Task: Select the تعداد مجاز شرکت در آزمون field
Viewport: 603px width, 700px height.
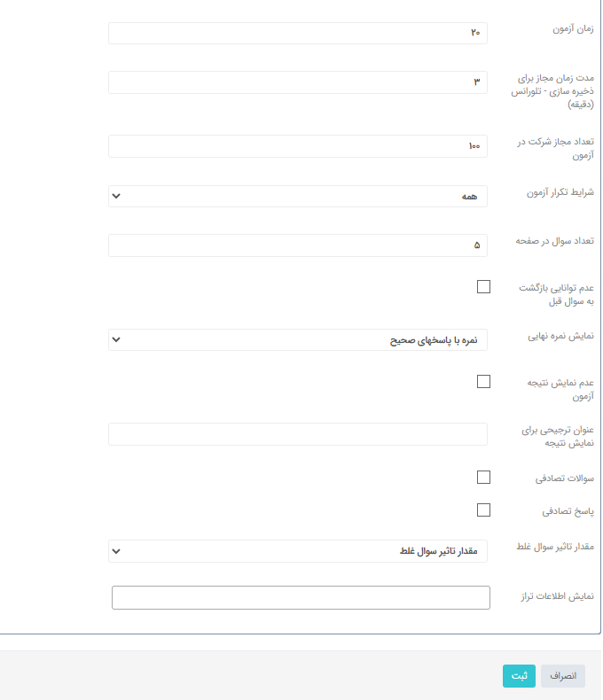Action: pos(297,146)
